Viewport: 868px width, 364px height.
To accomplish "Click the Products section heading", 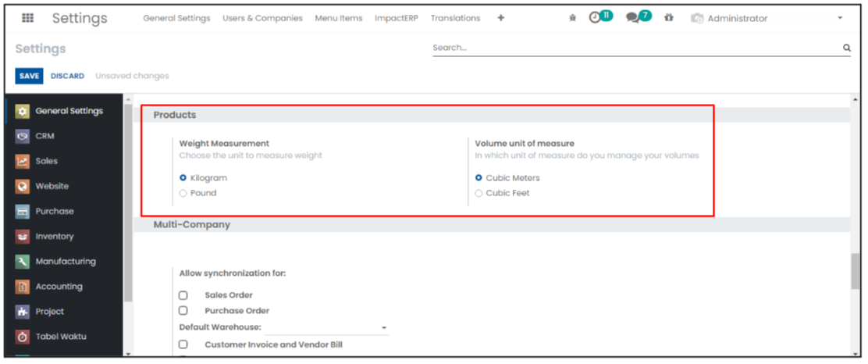I will [x=175, y=115].
